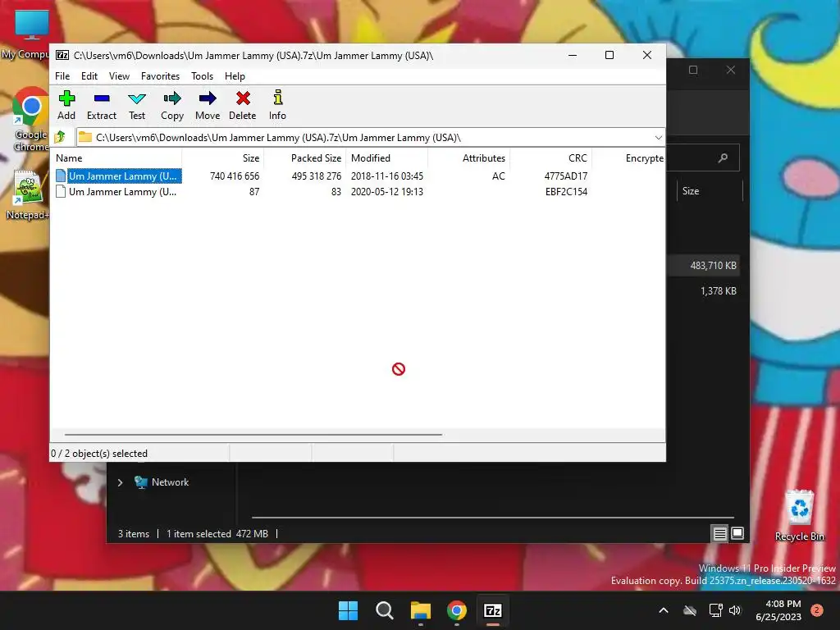Click CRC value EBF2C154

pos(566,191)
